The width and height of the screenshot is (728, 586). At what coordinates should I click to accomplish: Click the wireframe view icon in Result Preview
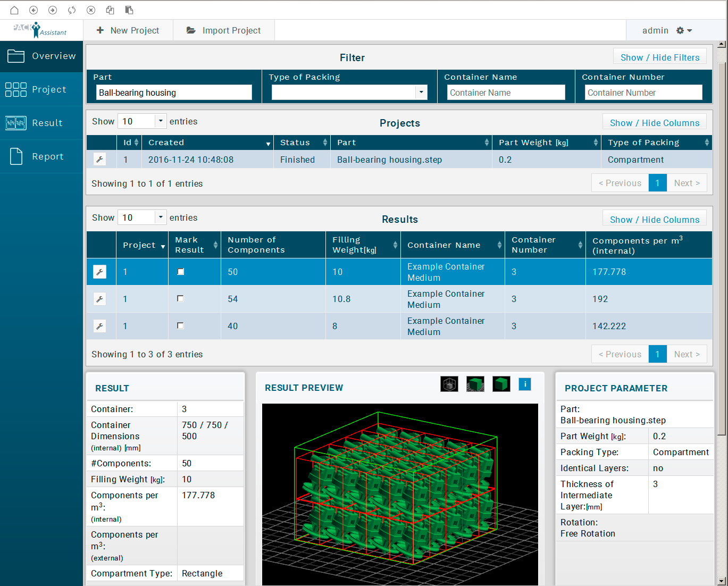pyautogui.click(x=449, y=384)
